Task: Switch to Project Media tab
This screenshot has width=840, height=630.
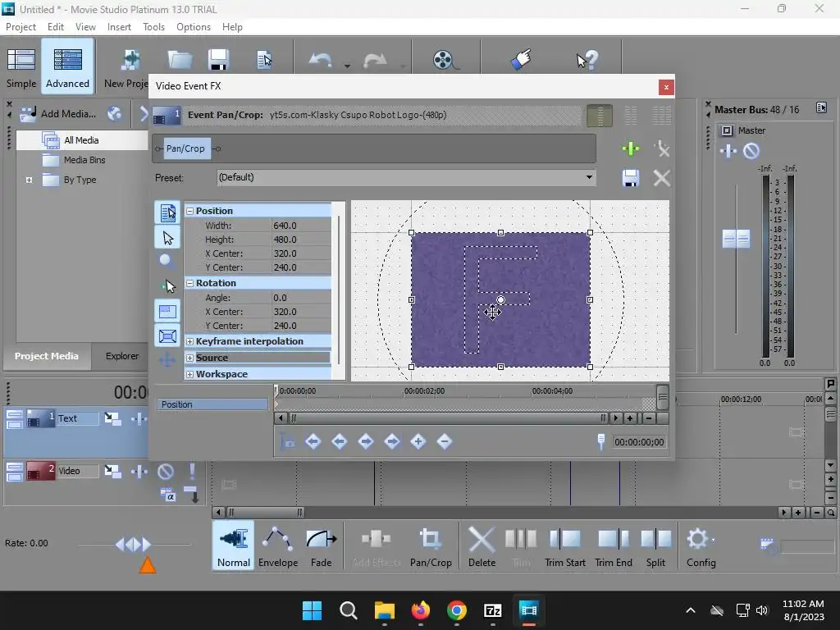Action: click(x=47, y=356)
